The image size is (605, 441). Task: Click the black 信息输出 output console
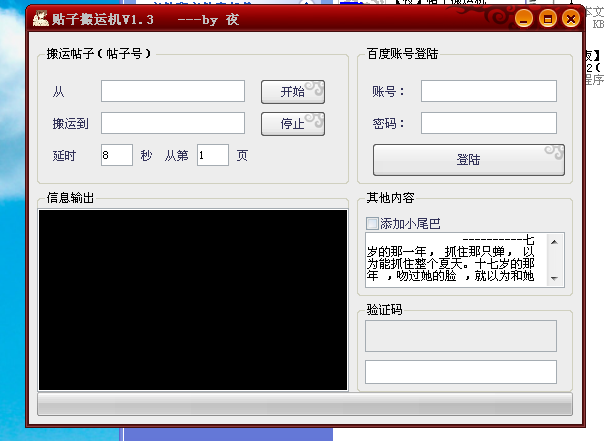click(x=193, y=298)
